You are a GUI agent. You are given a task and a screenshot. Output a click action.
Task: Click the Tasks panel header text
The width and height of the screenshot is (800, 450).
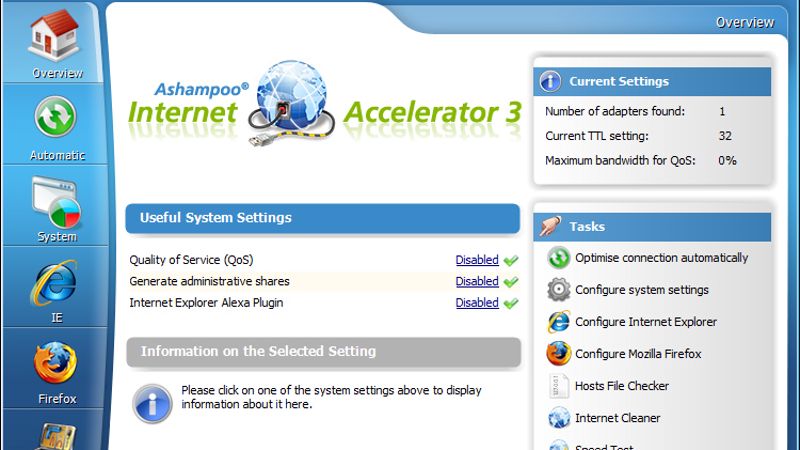pos(587,227)
